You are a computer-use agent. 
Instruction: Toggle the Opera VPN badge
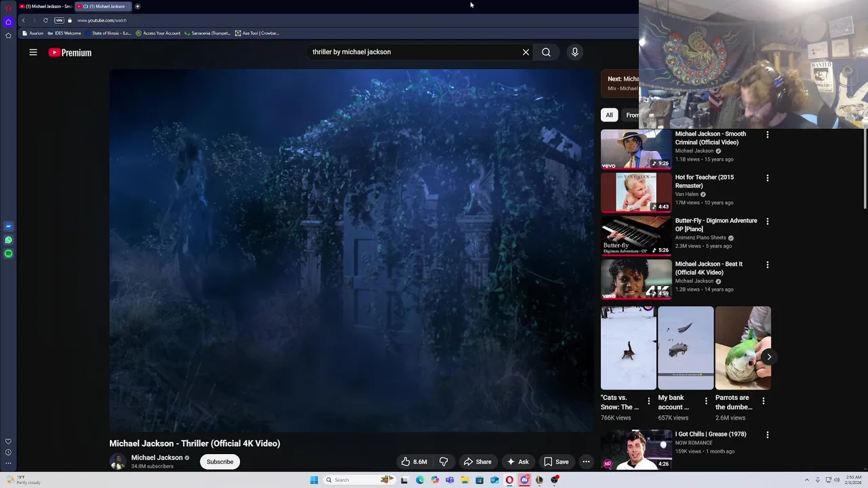(x=59, y=20)
